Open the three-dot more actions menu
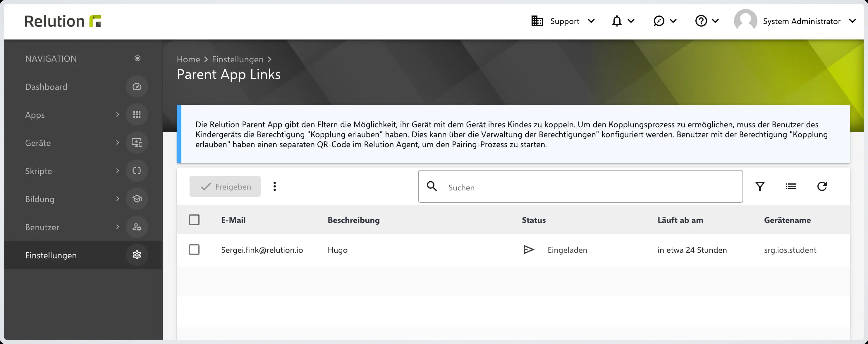 pos(275,186)
